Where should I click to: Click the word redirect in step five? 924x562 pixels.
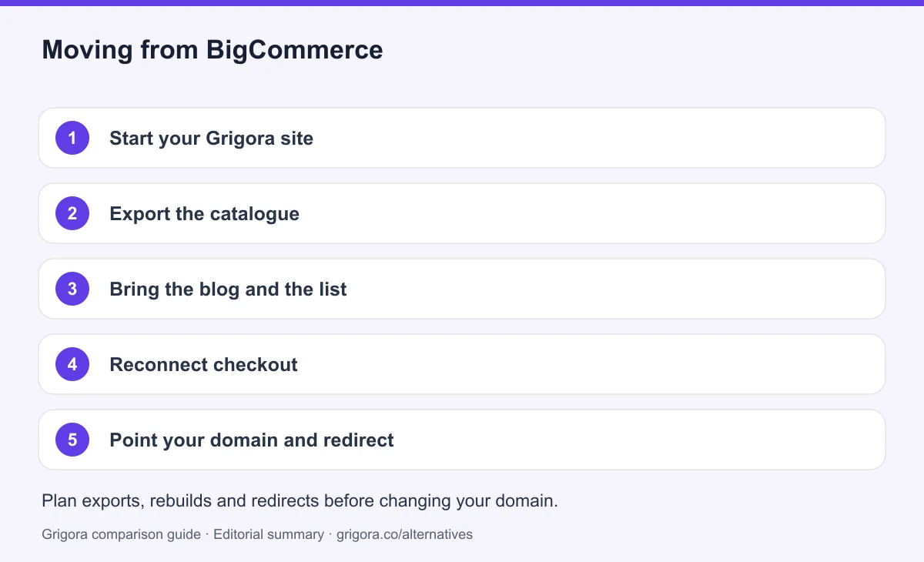[x=359, y=440]
